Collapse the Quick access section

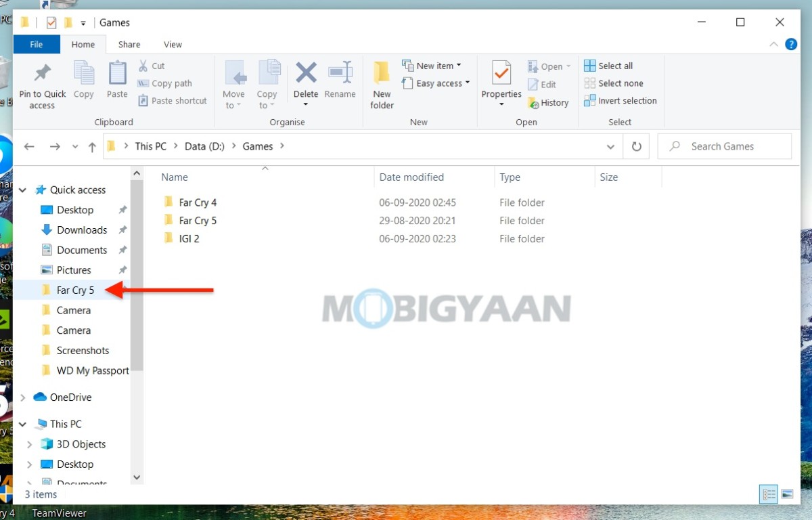(22, 190)
